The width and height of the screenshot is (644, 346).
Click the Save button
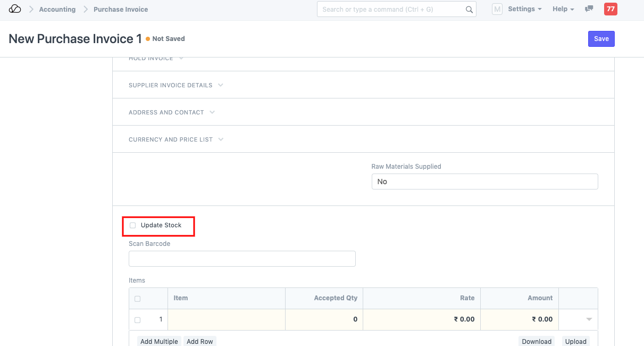click(601, 39)
